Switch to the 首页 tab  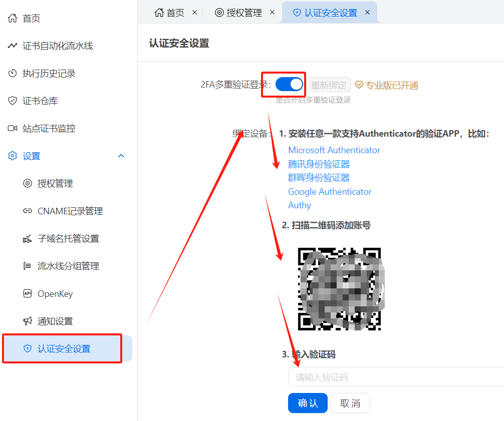pyautogui.click(x=169, y=13)
